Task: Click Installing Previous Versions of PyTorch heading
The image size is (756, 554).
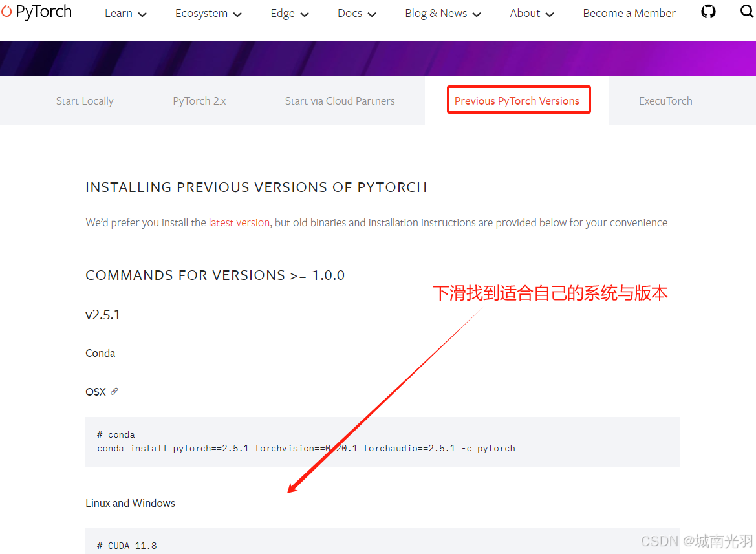Action: point(256,187)
